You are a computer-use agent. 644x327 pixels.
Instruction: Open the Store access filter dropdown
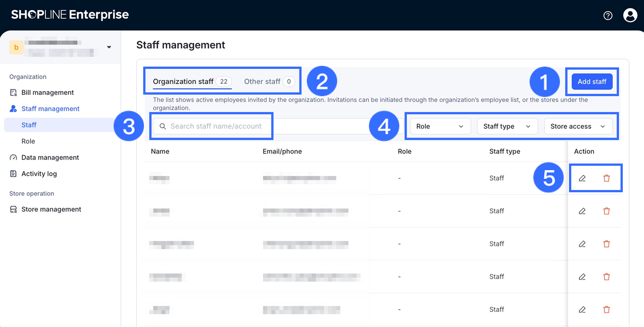point(578,126)
